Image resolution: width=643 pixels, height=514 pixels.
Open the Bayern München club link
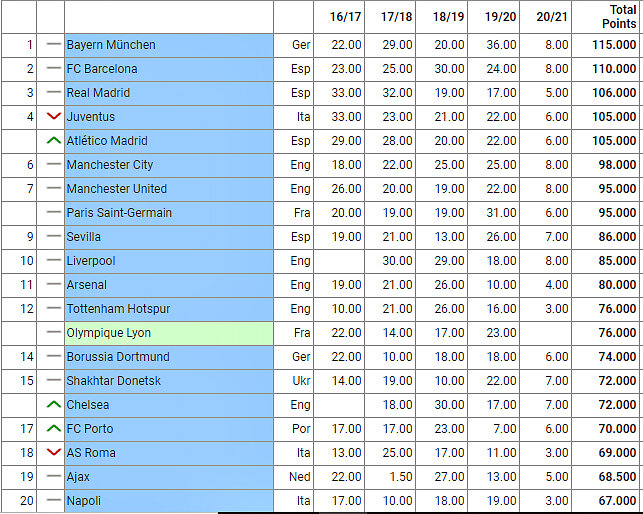[111, 45]
